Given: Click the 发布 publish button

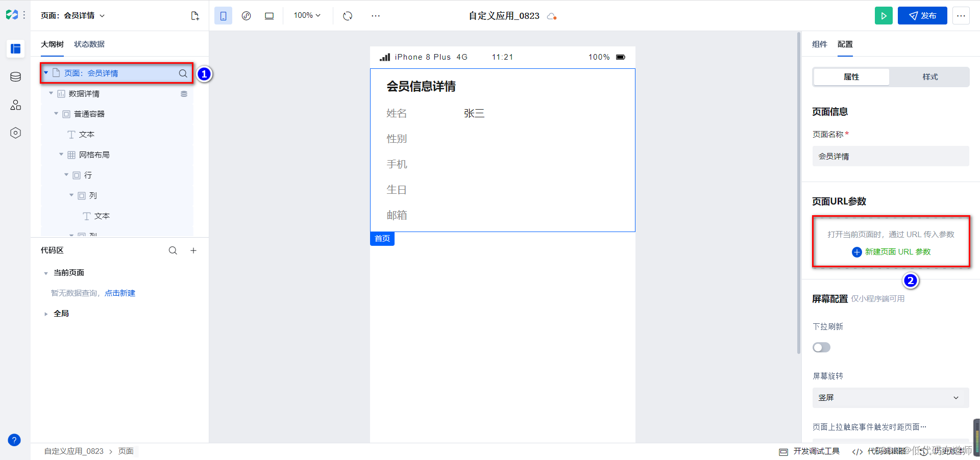Looking at the screenshot, I should 922,16.
